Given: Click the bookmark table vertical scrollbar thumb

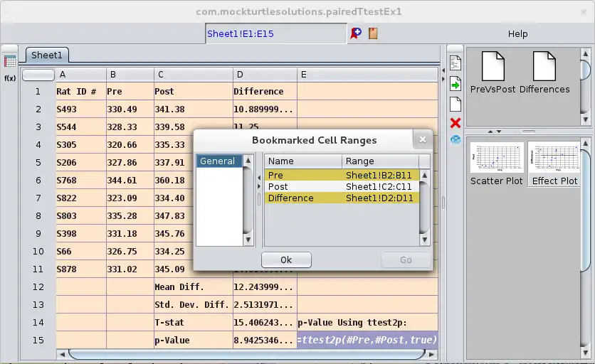Looking at the screenshot, I should [424, 208].
